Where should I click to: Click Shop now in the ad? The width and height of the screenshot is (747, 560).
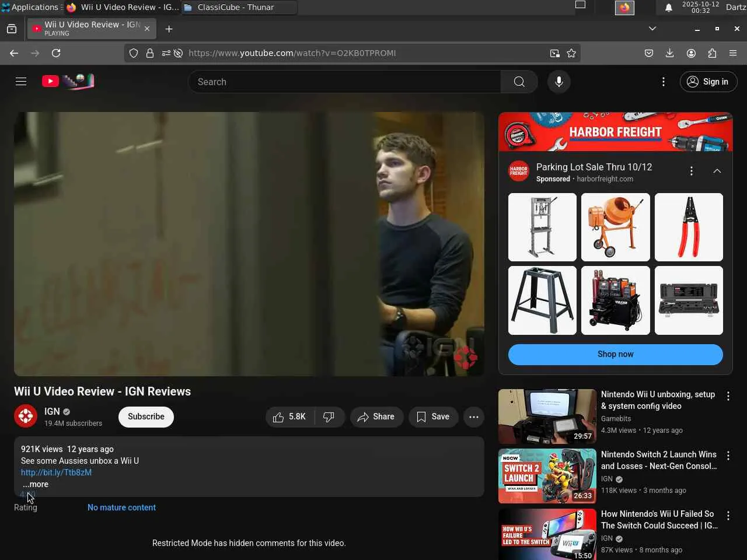coord(615,355)
